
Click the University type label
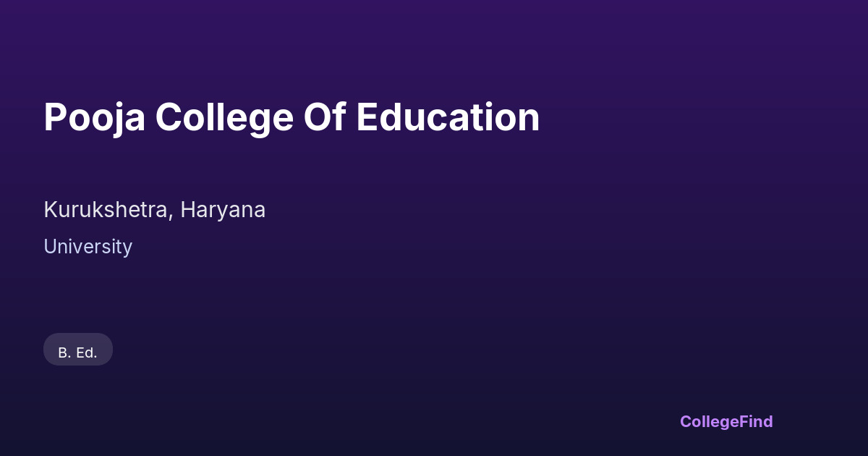coord(88,247)
